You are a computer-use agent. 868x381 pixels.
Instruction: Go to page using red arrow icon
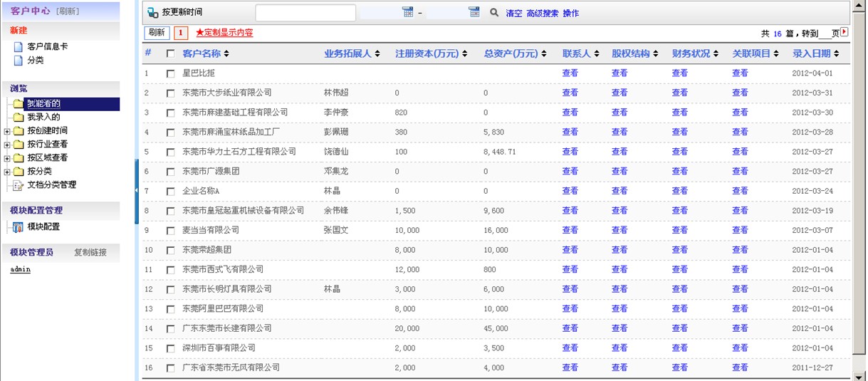click(845, 32)
